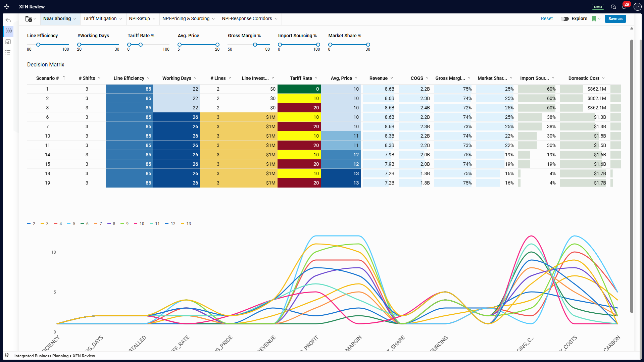Image resolution: width=644 pixels, height=362 pixels.
Task: Click scenario 19 row number
Action: [x=47, y=183]
